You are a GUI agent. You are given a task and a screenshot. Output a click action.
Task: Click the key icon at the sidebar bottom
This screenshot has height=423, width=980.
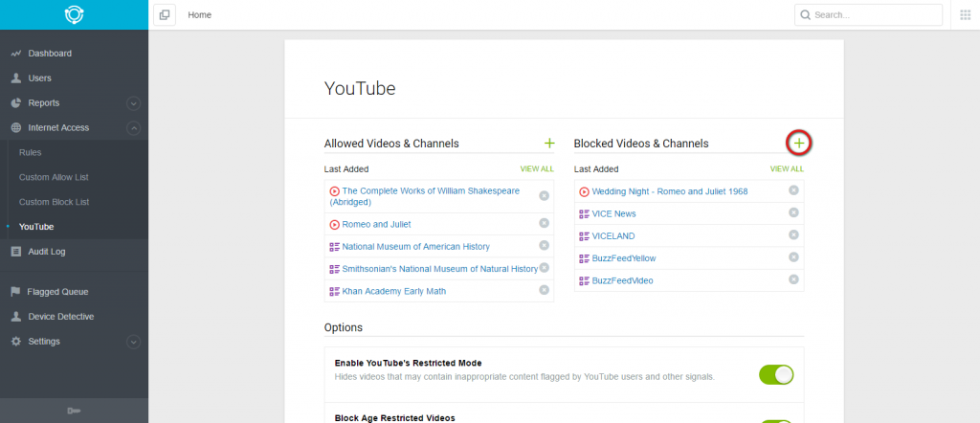(x=74, y=411)
